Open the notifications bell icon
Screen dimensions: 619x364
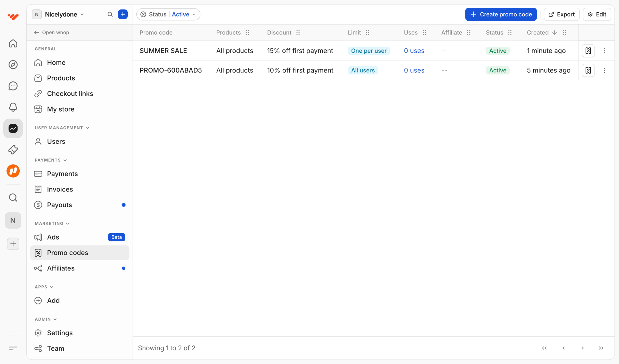pos(13,107)
